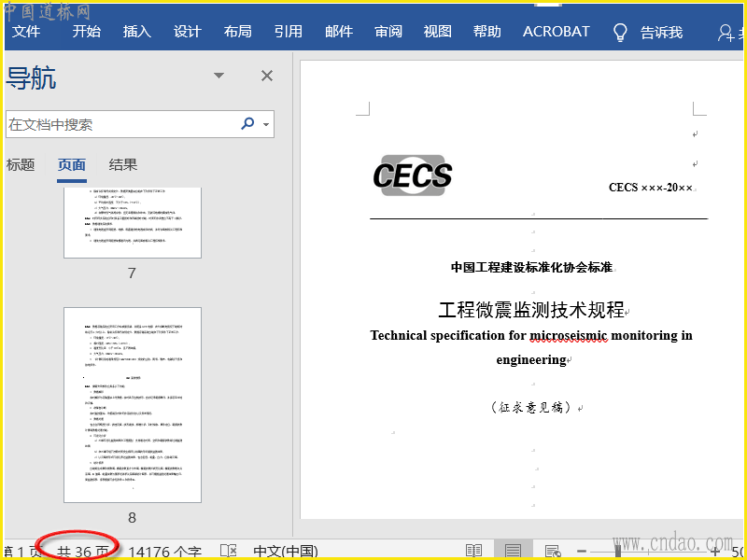
Task: Click the (征求意见稿) text
Action: [530, 407]
